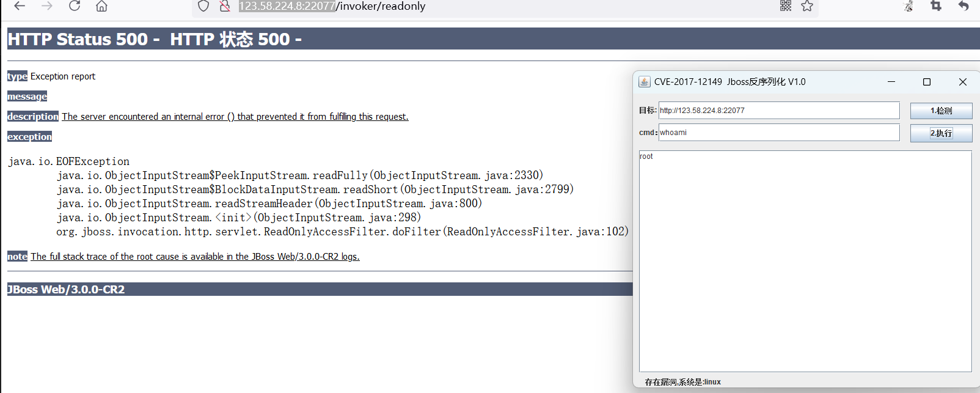The image size is (980, 393).
Task: Open the insecure connection padlock icon
Action: tap(225, 6)
